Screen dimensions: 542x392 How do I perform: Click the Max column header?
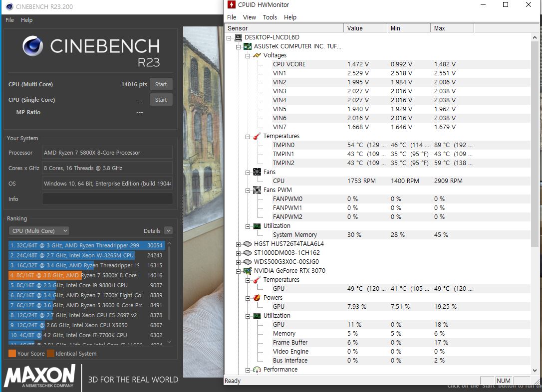pyautogui.click(x=452, y=28)
